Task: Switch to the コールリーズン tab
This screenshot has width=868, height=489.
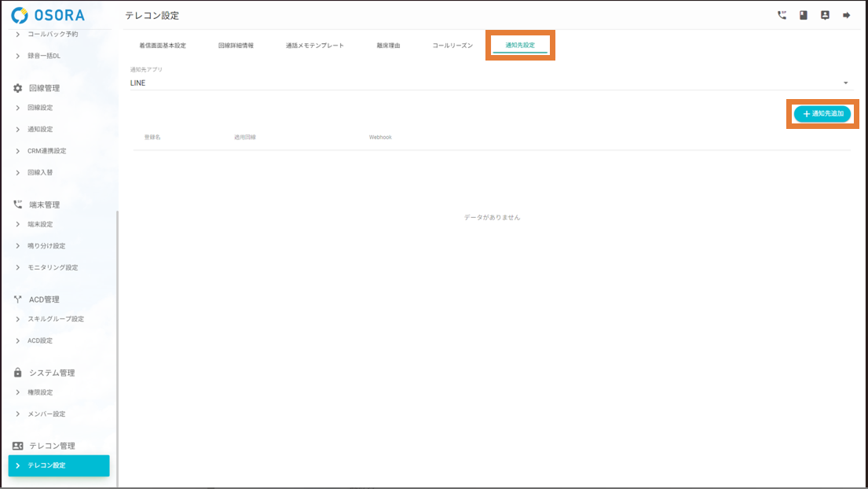Action: 450,45
